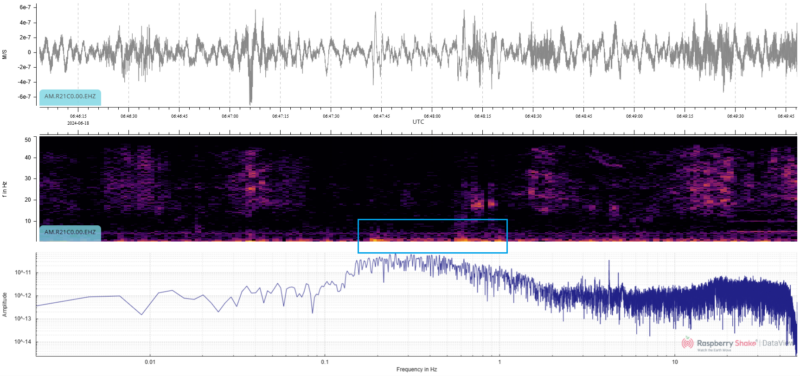Click the 2024-06-18 date label
Image resolution: width=800 pixels, height=376 pixels.
[x=78, y=122]
